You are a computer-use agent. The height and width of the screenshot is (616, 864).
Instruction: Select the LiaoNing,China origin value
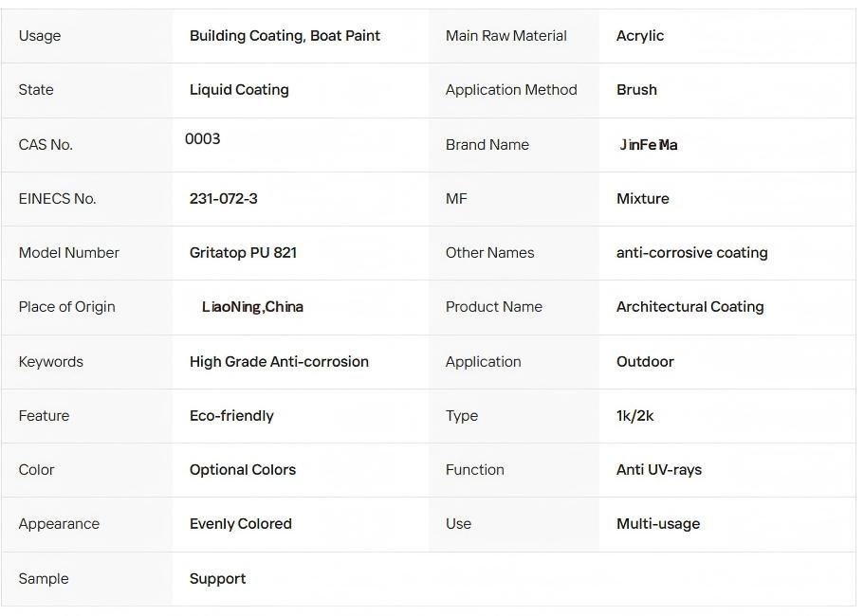click(x=252, y=307)
